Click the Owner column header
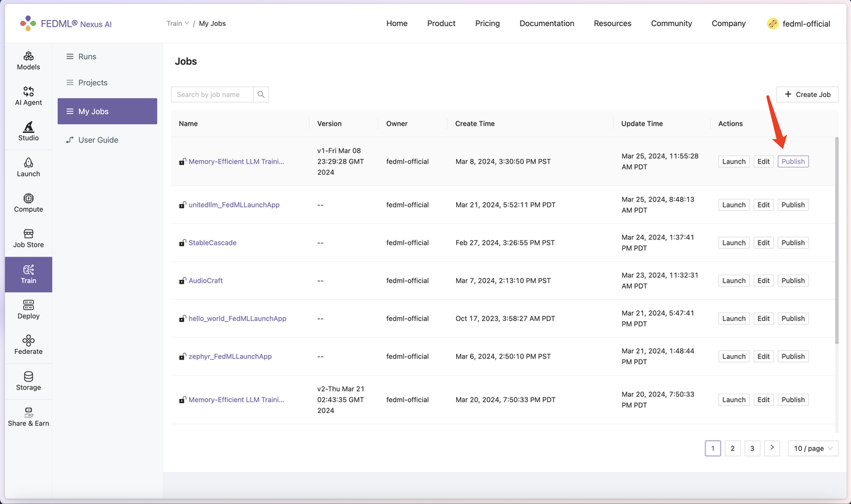This screenshot has width=851, height=504. (x=397, y=124)
